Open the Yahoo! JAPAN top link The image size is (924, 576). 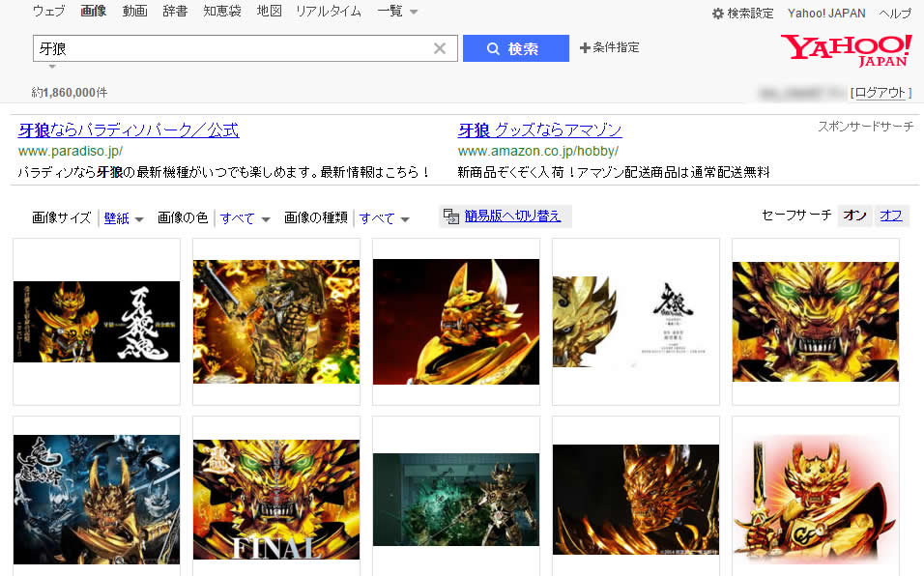(x=826, y=13)
